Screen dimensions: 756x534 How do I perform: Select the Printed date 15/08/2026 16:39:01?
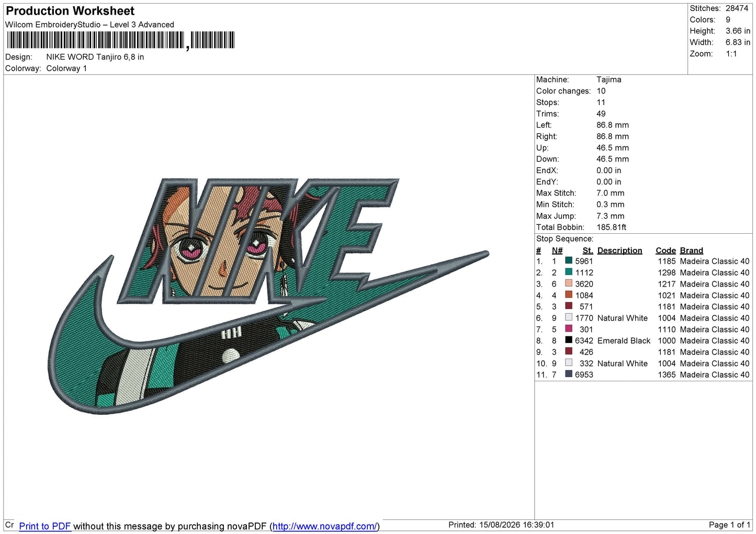pyautogui.click(x=516, y=525)
